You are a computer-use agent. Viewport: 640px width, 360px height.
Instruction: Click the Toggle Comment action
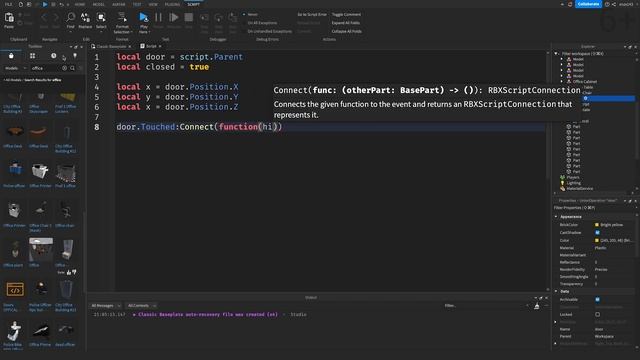pos(346,14)
